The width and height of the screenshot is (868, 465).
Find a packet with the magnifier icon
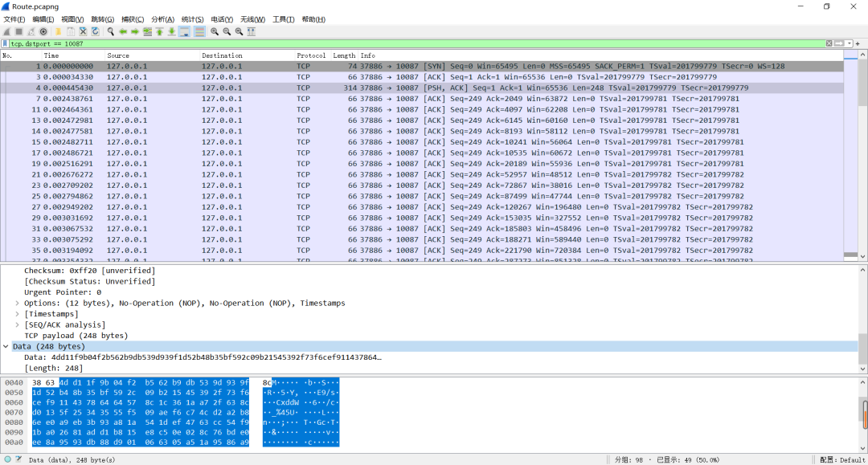(111, 31)
